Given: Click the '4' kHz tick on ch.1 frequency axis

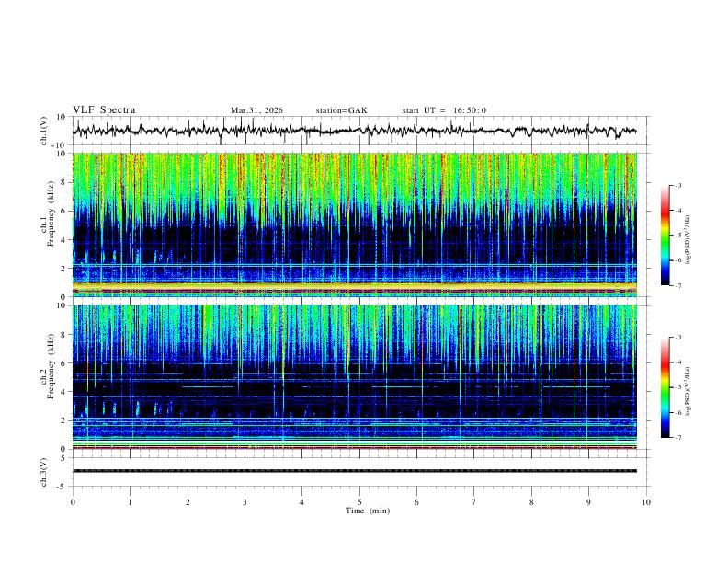Looking at the screenshot, I should [x=63, y=240].
